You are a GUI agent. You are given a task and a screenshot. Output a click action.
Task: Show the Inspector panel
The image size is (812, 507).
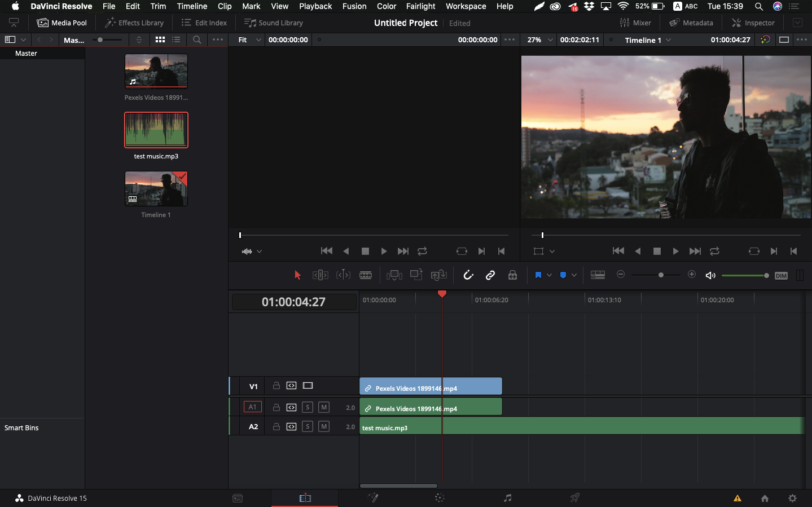(x=753, y=23)
